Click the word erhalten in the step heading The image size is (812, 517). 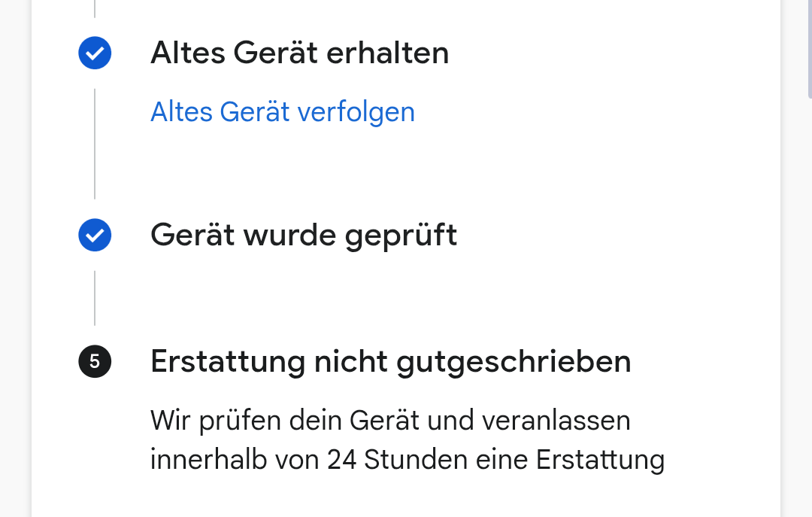388,53
